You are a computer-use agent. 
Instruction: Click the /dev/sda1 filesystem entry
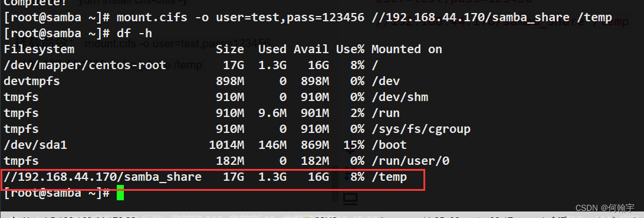35,145
